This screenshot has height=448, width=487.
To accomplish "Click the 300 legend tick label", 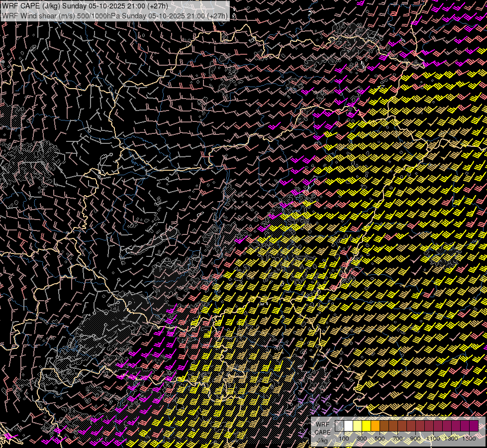I will pos(362,439).
